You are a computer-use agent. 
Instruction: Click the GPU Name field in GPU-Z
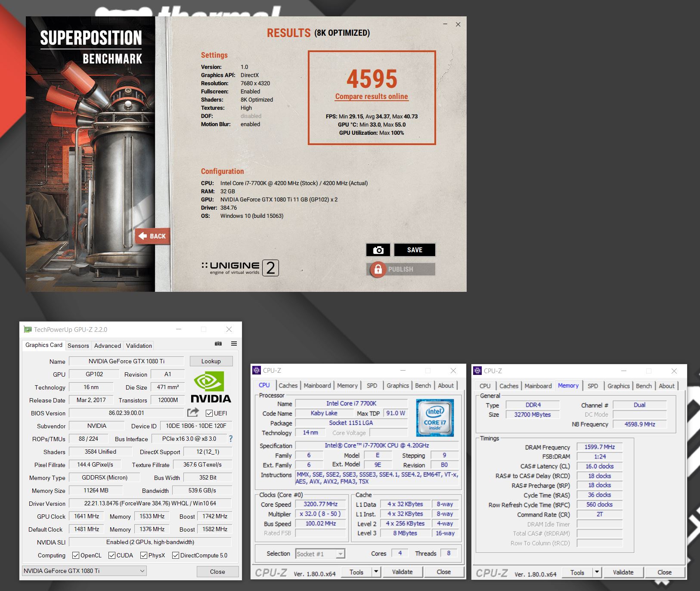127,361
